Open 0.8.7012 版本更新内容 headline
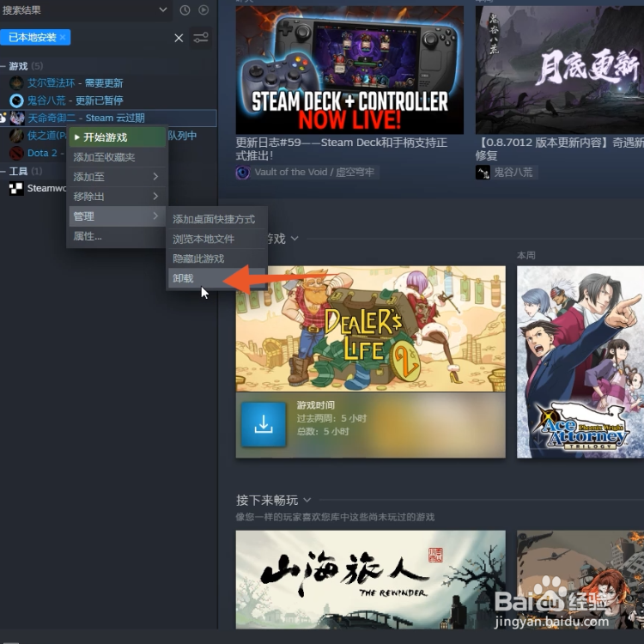 tap(559, 149)
